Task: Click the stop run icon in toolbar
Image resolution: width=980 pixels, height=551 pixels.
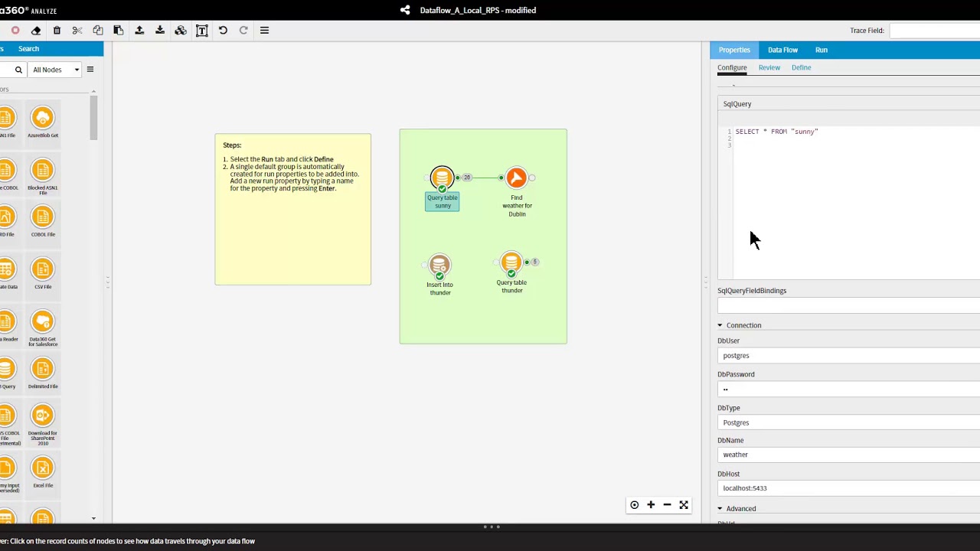Action: tap(15, 31)
